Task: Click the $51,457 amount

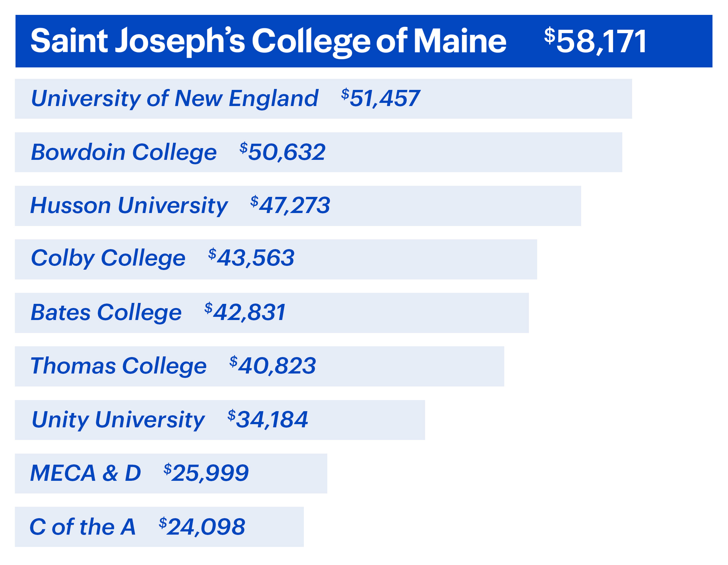Action: (x=380, y=99)
